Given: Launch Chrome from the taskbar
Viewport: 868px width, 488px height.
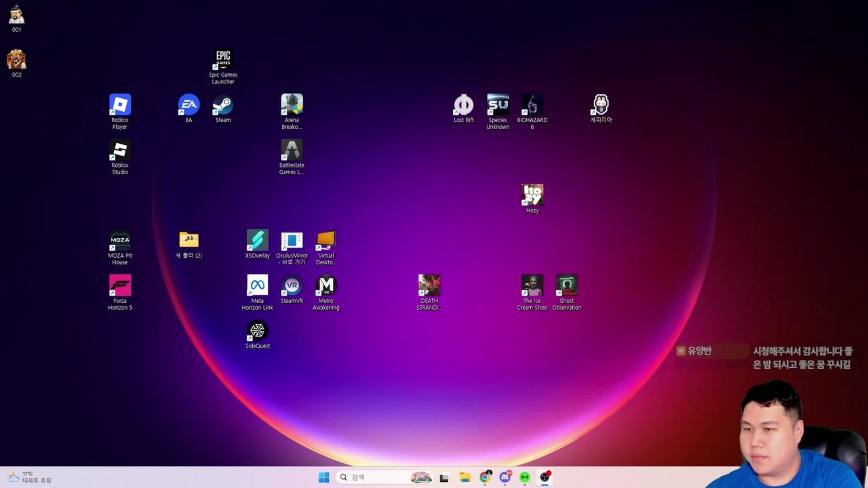Looking at the screenshot, I should [485, 477].
